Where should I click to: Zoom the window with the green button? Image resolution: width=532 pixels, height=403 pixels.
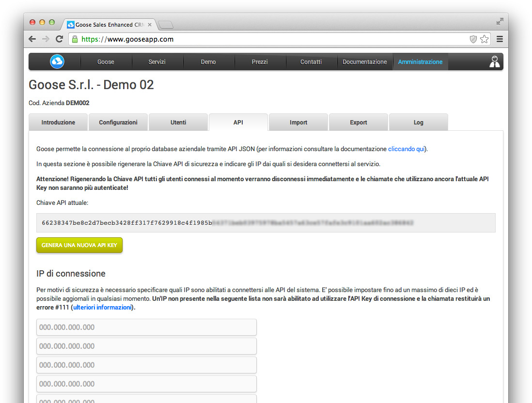coord(51,22)
